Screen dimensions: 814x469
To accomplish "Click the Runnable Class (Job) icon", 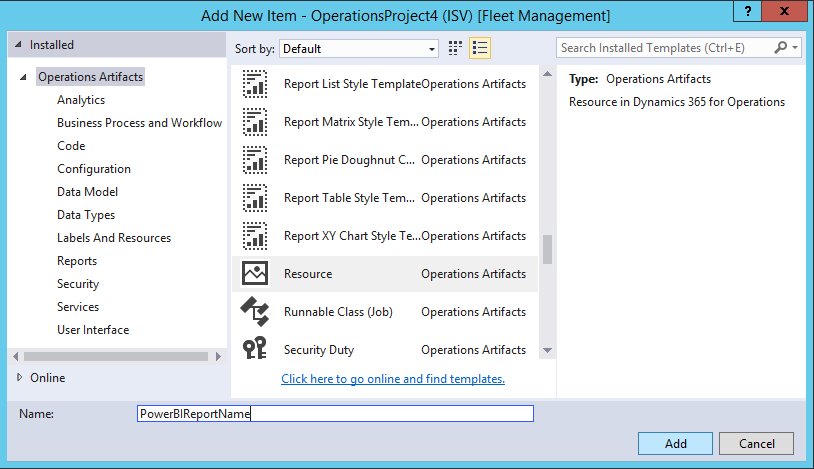I will pos(255,311).
